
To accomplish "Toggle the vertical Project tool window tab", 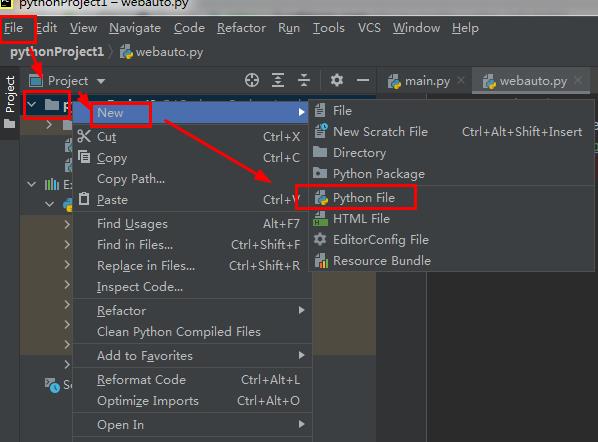I will point(10,102).
